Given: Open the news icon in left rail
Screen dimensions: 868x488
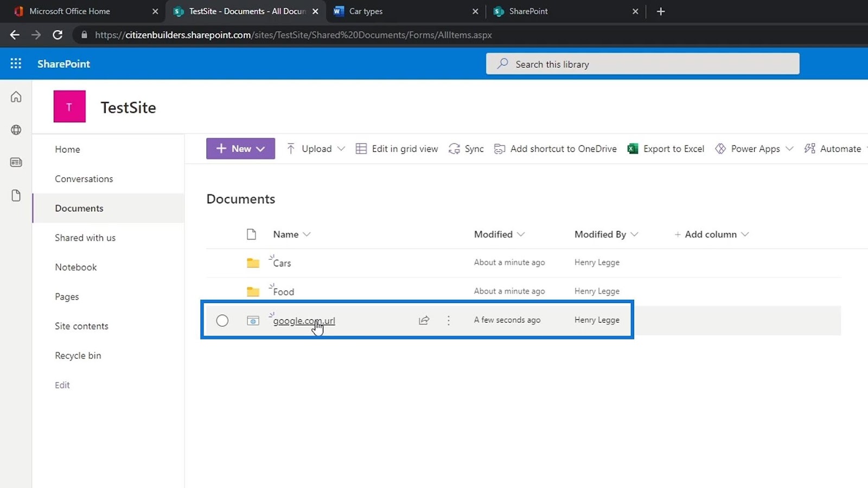Looking at the screenshot, I should (16, 162).
